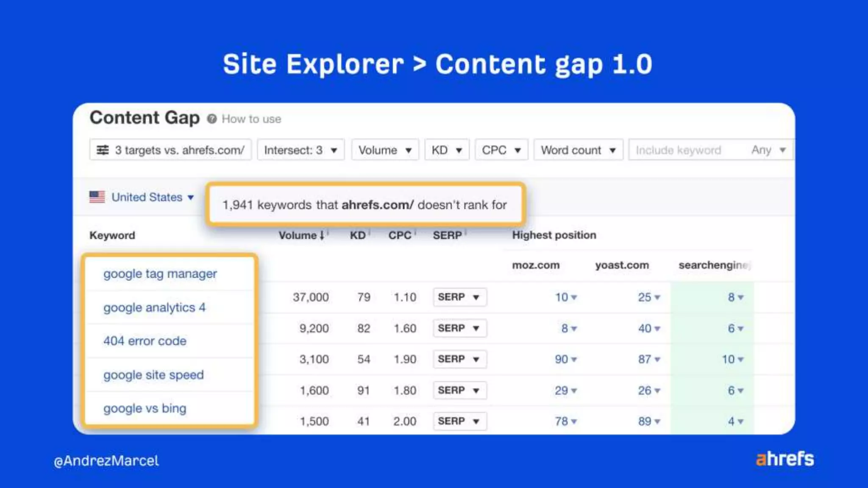The height and width of the screenshot is (488, 868).
Task: Click the 1,941 keywords summary text
Action: coord(365,205)
